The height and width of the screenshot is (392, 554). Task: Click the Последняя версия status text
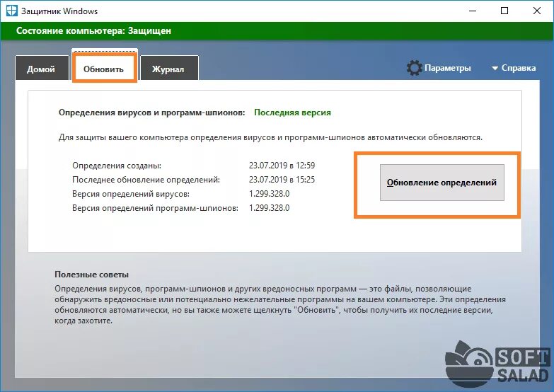point(292,113)
